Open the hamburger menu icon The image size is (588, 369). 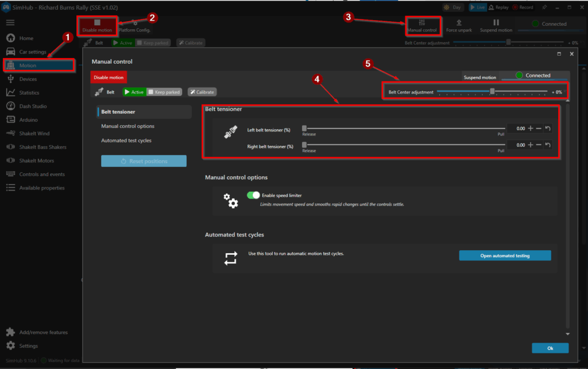click(10, 22)
